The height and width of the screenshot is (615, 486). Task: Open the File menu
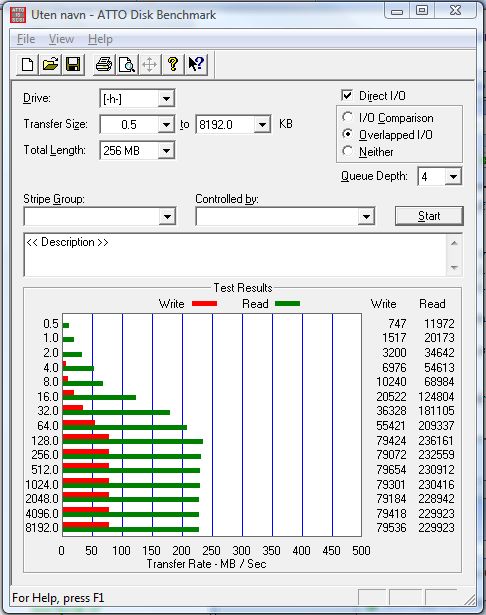point(26,39)
